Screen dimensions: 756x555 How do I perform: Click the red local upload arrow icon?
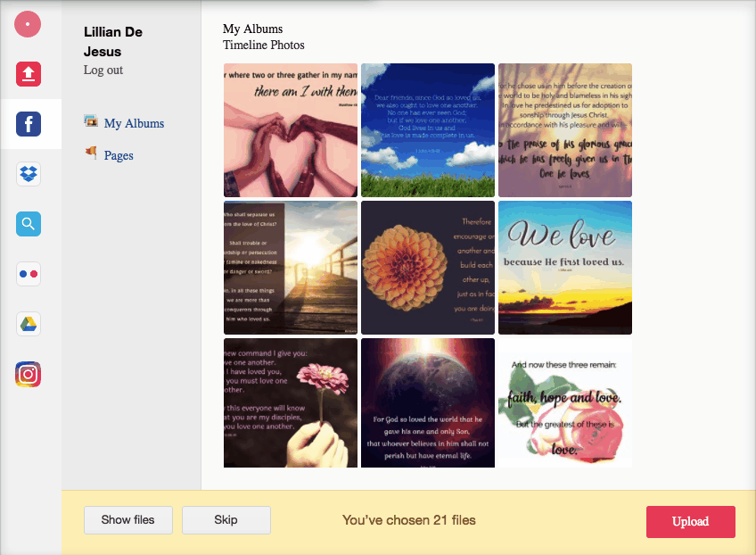coord(29,74)
